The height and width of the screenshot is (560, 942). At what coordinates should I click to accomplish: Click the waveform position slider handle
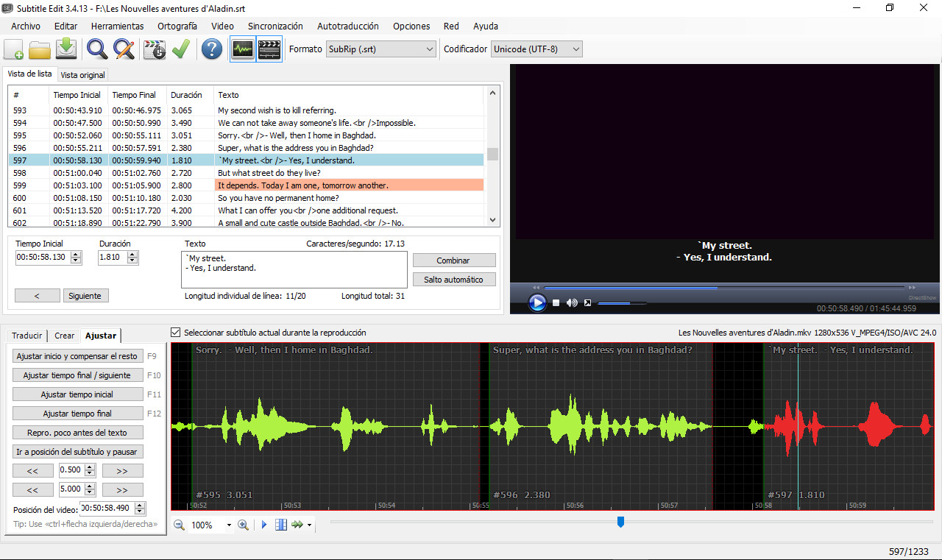point(620,522)
